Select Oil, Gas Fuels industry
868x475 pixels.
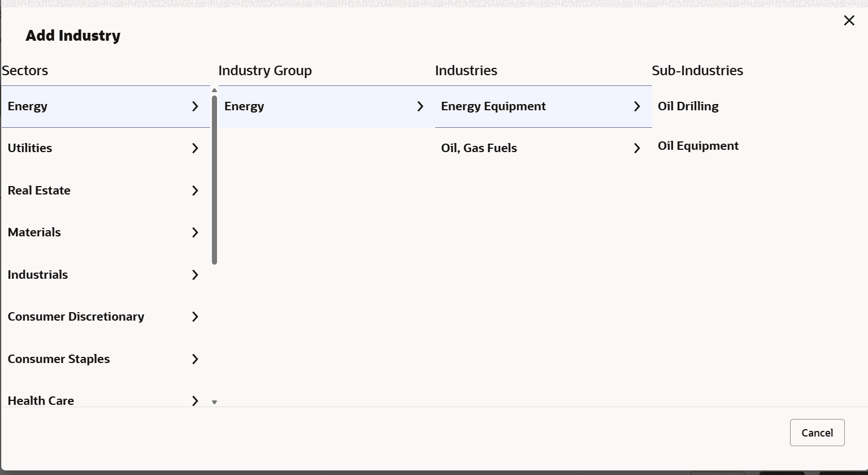tap(479, 148)
